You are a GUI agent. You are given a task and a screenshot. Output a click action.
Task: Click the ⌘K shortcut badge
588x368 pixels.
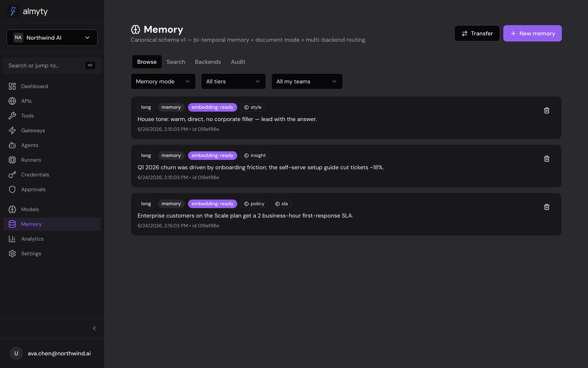pyautogui.click(x=90, y=65)
